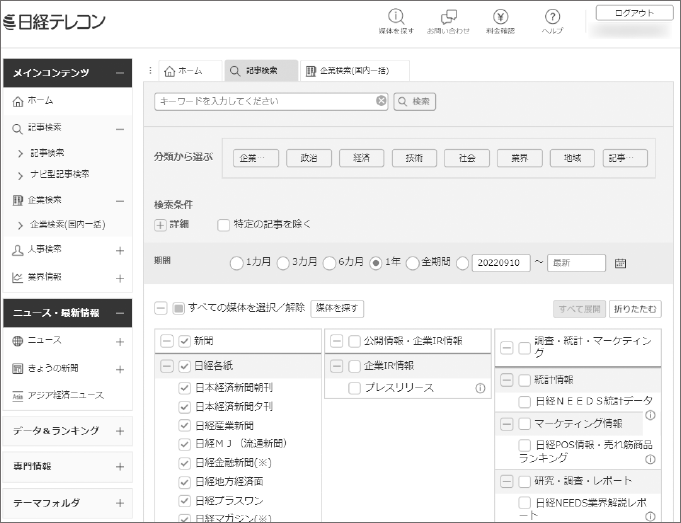Click the 検索 search button
The image size is (681, 523).
coord(415,101)
